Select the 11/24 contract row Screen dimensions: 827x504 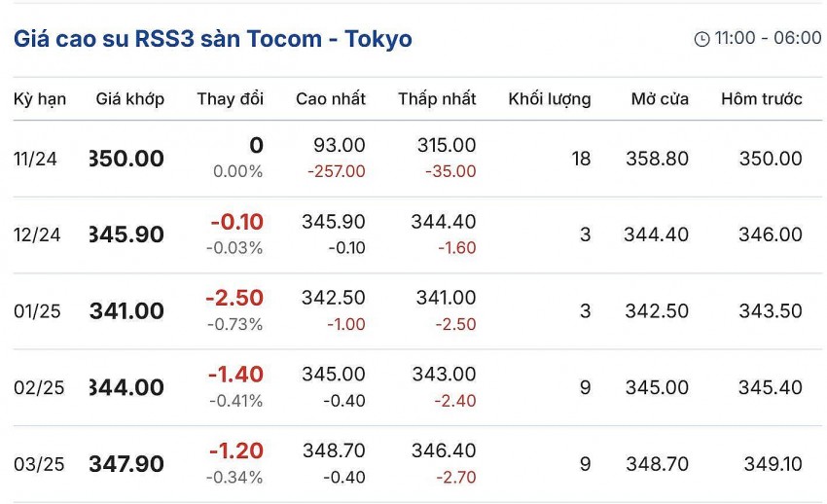36,160
